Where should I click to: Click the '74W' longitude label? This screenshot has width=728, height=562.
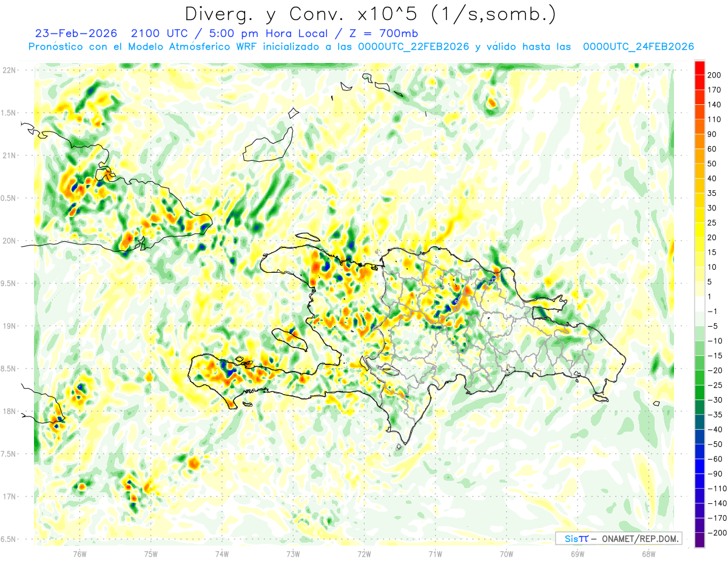[222, 554]
